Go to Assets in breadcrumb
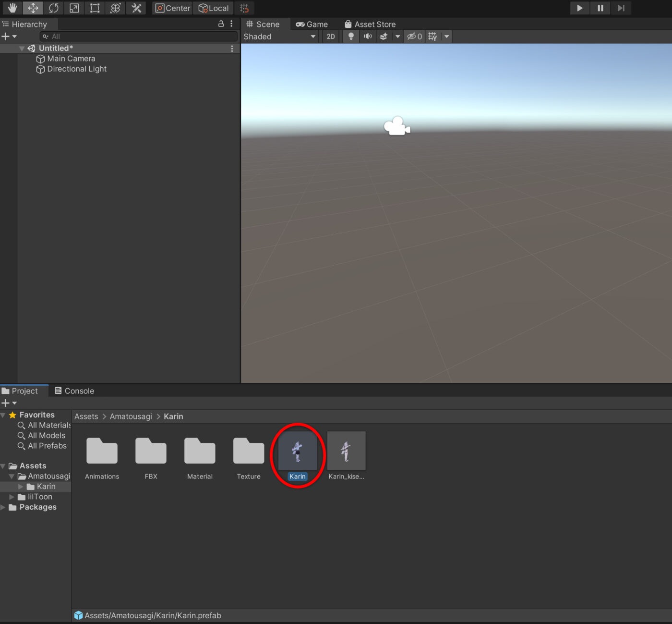The image size is (672, 624). pyautogui.click(x=86, y=416)
